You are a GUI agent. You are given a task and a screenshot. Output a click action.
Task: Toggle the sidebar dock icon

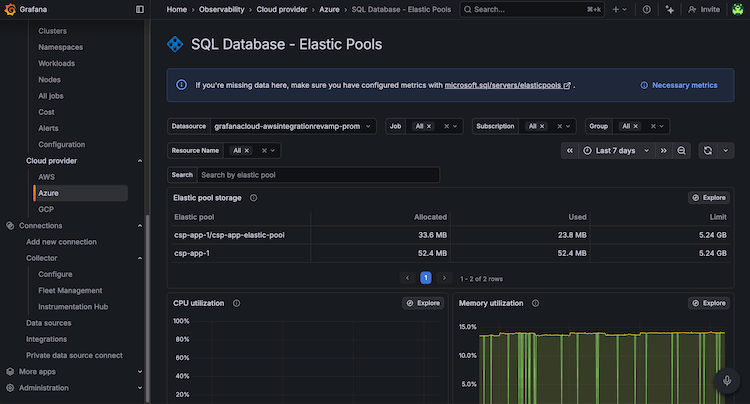140,9
